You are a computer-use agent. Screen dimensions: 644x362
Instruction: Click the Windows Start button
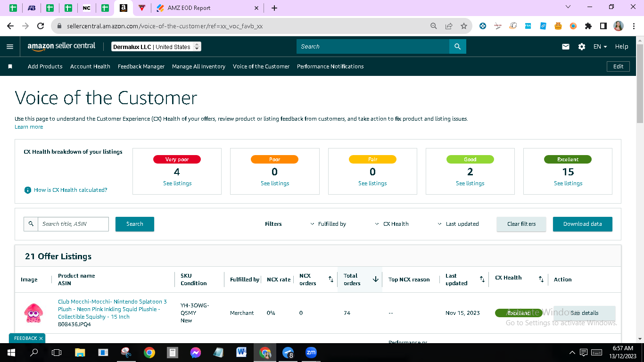point(11,353)
